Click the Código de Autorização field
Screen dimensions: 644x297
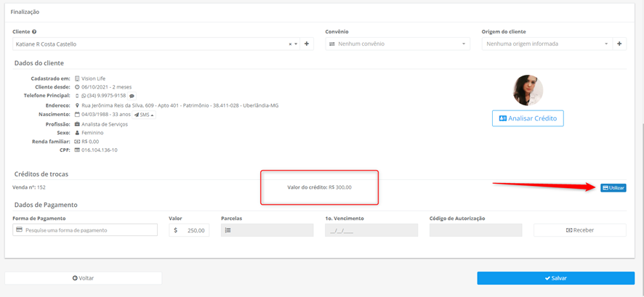point(475,230)
